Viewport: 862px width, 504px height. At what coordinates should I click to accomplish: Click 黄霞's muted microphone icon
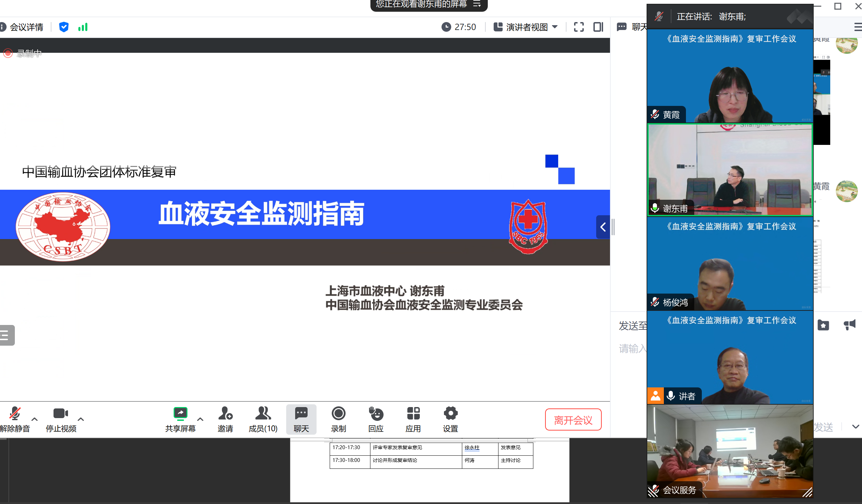[x=655, y=114]
